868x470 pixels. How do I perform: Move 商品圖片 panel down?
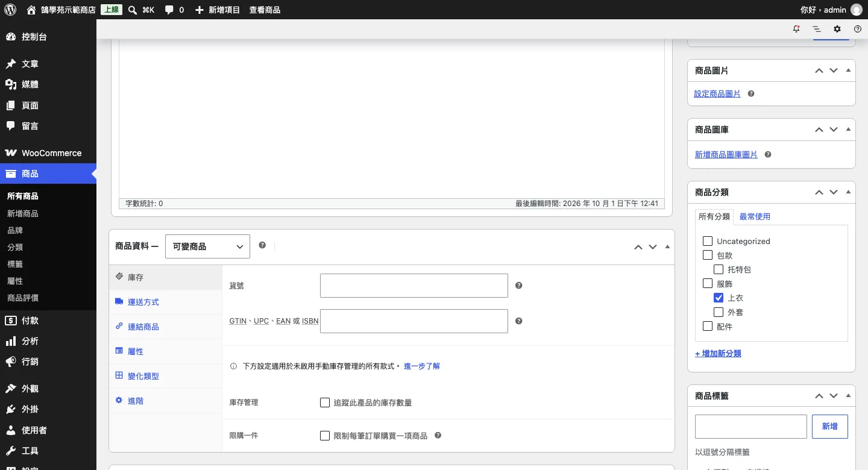(x=834, y=70)
